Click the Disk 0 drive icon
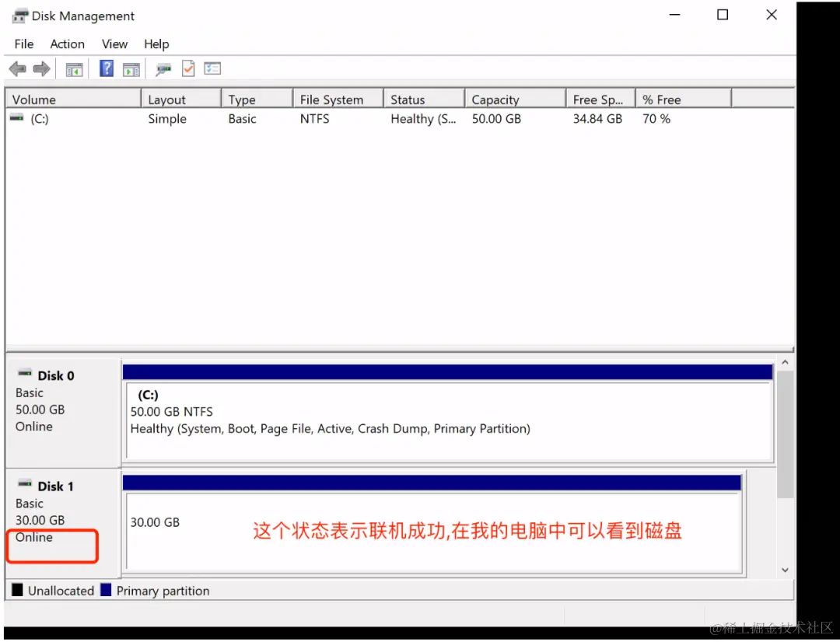The height and width of the screenshot is (642, 840). [x=25, y=373]
